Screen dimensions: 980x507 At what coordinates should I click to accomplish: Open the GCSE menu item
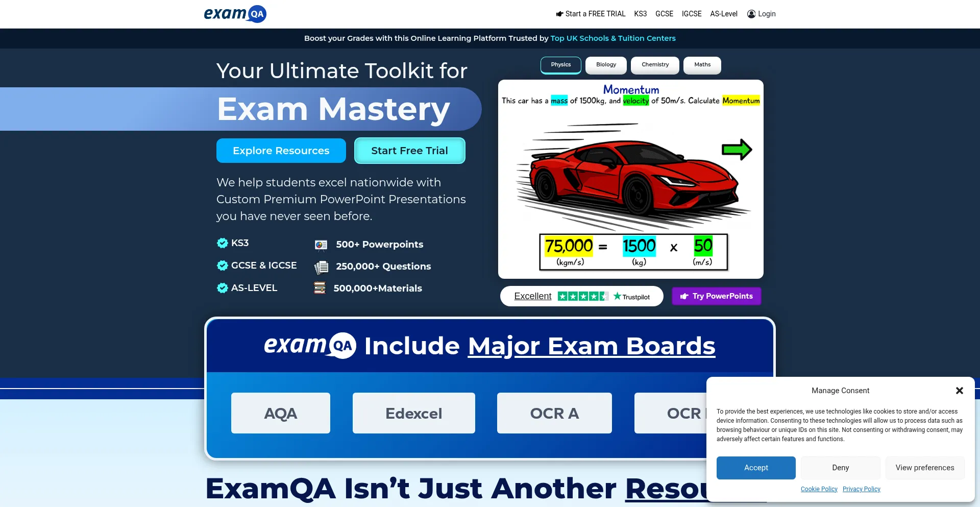[664, 14]
